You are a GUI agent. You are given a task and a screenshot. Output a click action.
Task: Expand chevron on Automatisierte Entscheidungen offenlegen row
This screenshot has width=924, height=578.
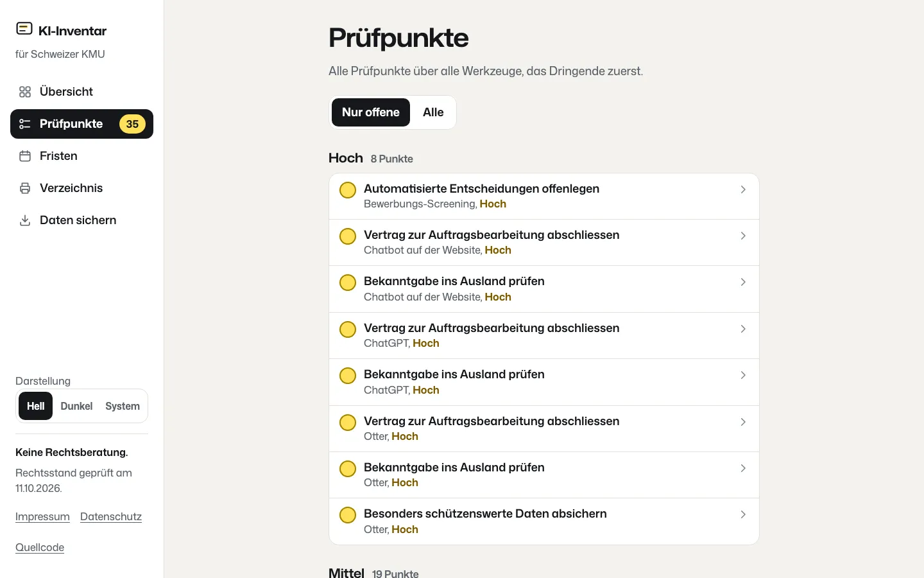point(743,189)
